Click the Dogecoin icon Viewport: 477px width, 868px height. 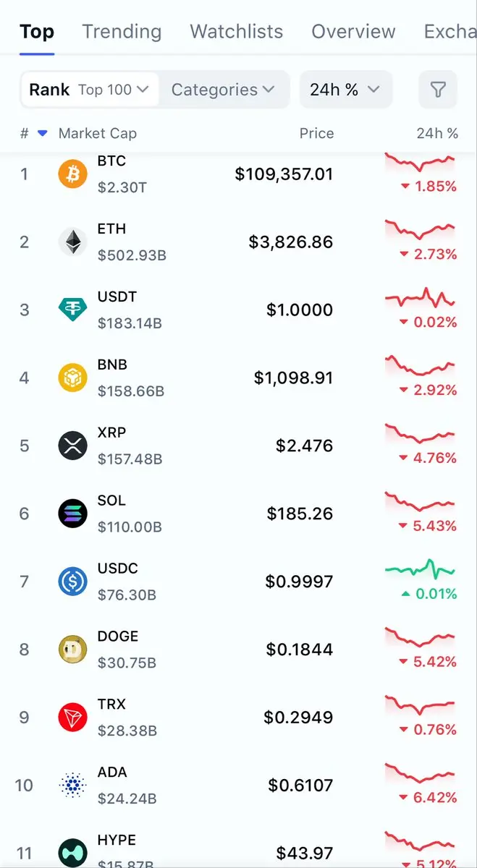(72, 650)
